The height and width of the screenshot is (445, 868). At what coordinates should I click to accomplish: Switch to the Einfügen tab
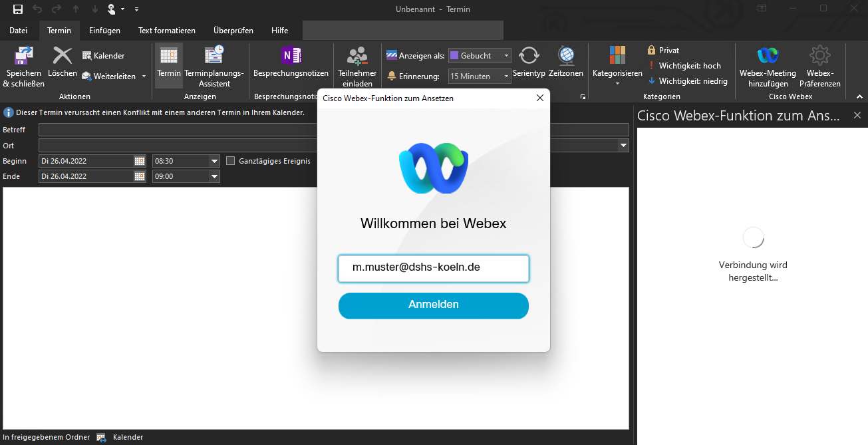pos(104,31)
